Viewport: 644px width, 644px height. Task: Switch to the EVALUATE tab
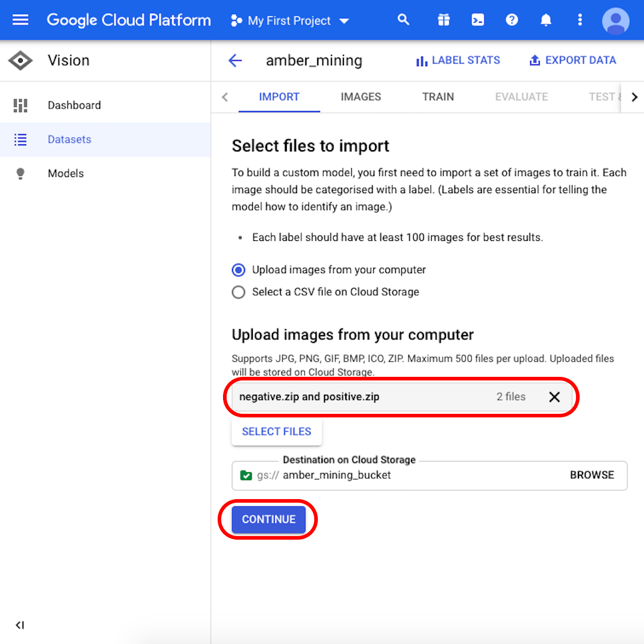pos(521,97)
